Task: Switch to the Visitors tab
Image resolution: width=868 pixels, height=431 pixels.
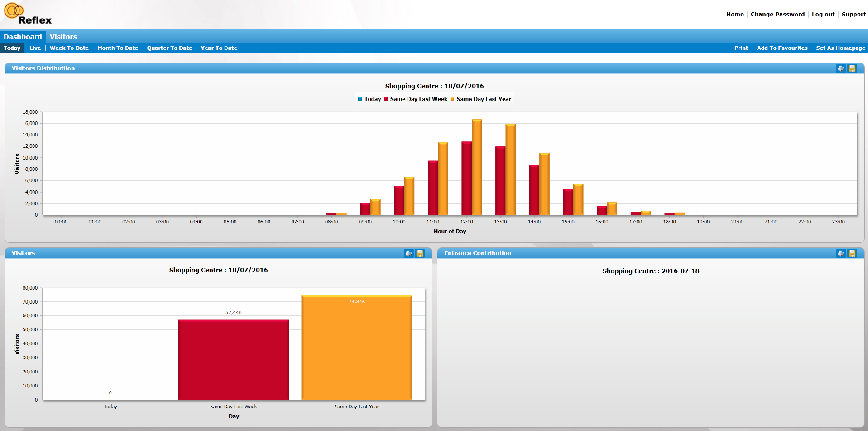Action: pyautogui.click(x=63, y=37)
